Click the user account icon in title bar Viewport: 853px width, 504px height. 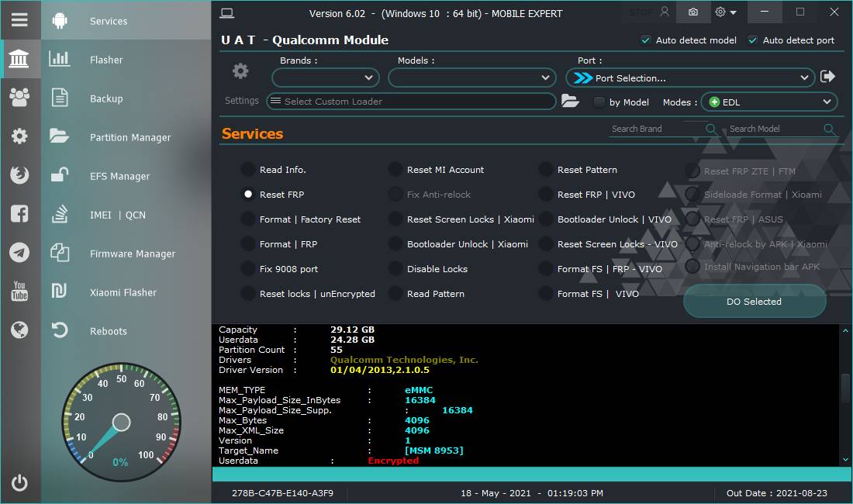[665, 12]
